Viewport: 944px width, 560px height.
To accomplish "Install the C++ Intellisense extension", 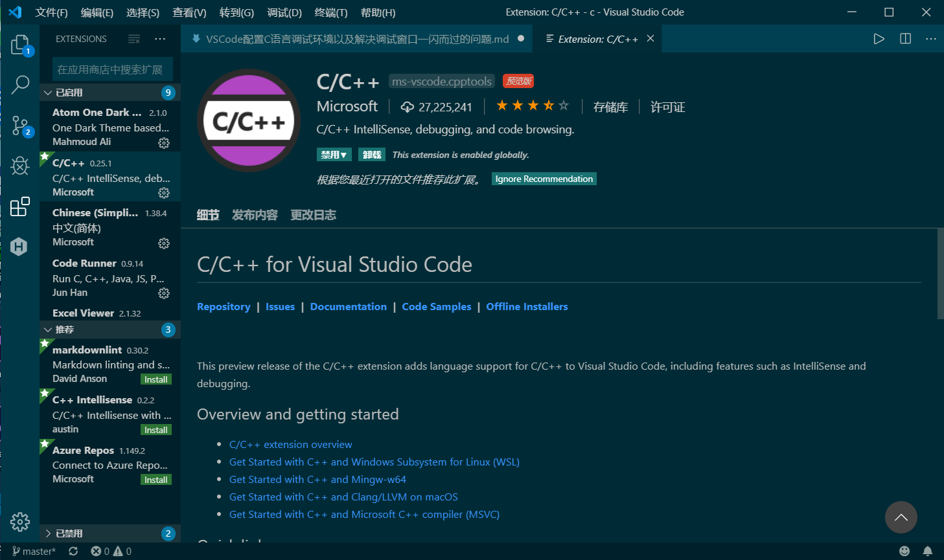I will click(156, 430).
